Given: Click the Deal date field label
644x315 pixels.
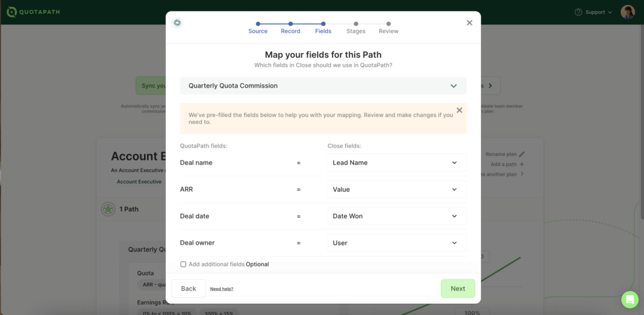Looking at the screenshot, I should click(x=195, y=216).
